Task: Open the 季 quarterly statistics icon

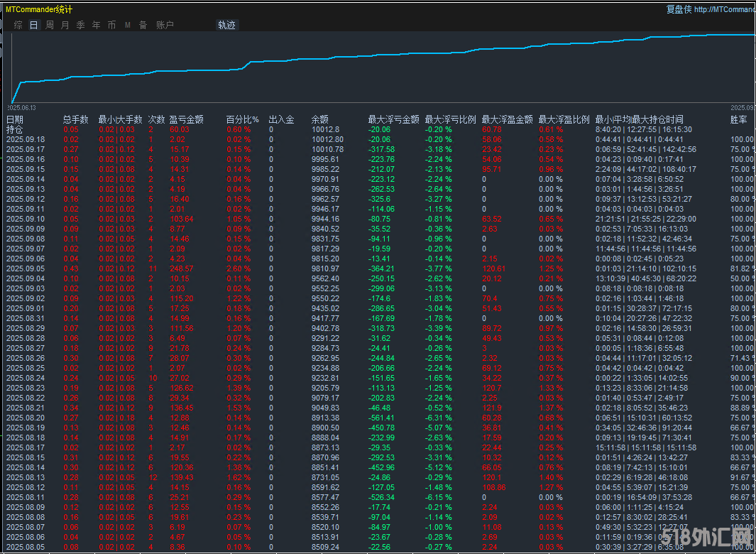Action: (80, 24)
